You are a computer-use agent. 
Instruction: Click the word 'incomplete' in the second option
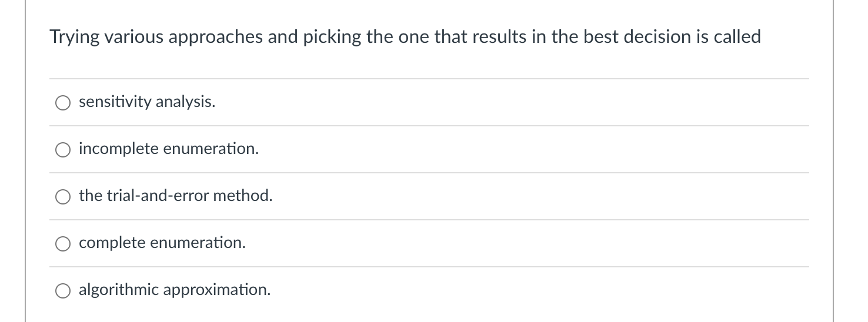point(119,149)
